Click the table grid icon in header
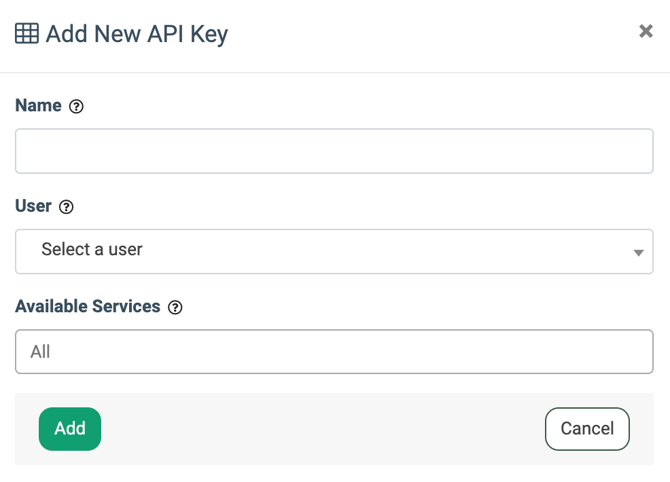This screenshot has width=670, height=482. [27, 34]
